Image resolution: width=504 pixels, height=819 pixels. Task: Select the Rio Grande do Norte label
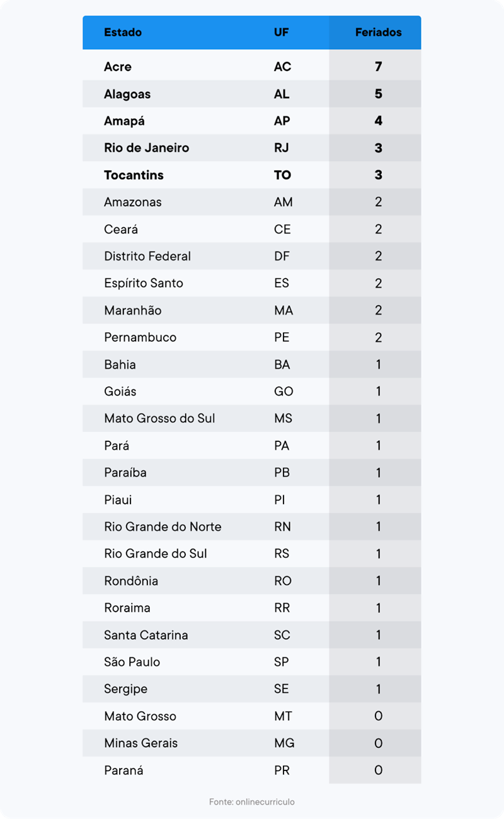[x=163, y=527]
